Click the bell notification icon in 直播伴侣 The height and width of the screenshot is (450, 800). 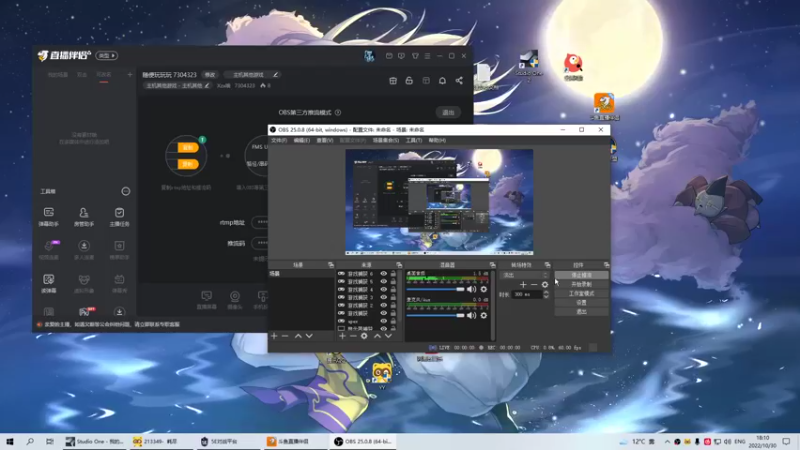tap(442, 81)
